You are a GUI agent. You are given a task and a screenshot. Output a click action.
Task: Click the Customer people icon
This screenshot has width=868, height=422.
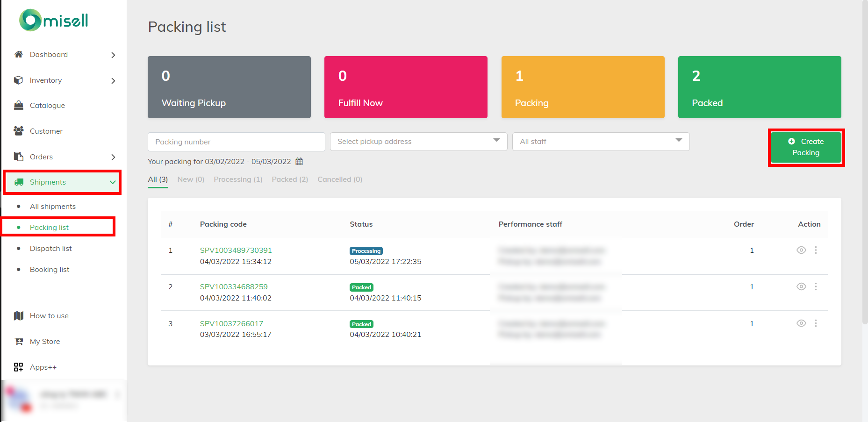tap(19, 131)
